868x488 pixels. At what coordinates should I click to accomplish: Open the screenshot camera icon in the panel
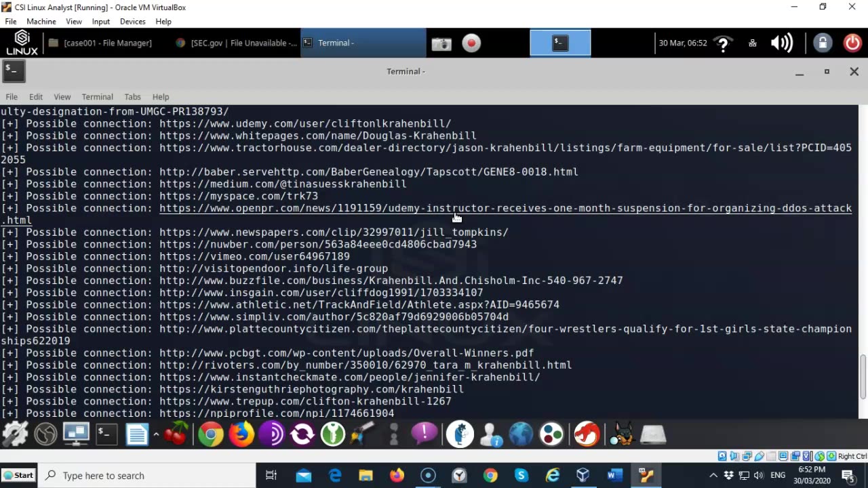pos(441,43)
